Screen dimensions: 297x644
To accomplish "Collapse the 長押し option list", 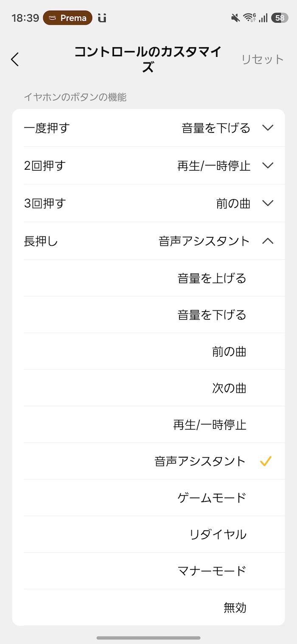I will pos(268,241).
